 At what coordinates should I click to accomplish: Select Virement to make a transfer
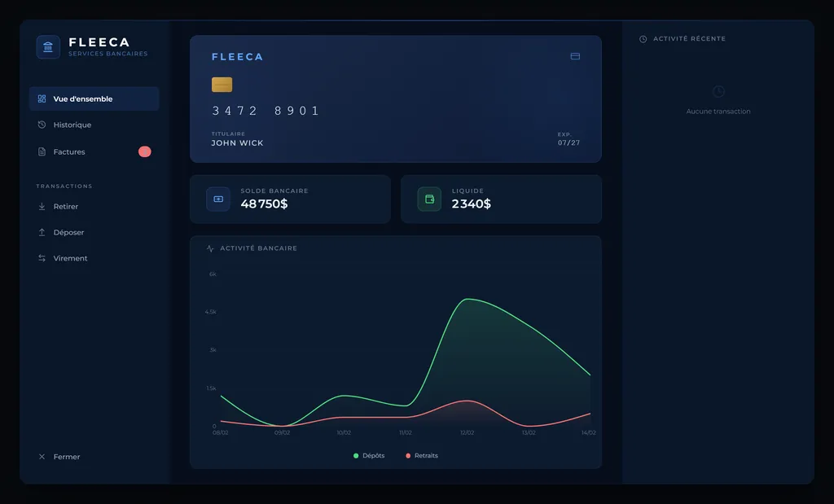pos(94,258)
